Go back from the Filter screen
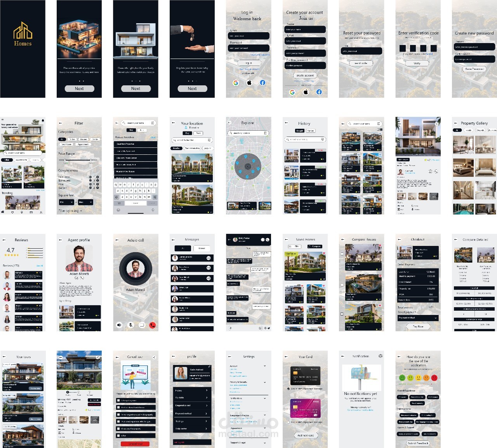The image size is (497, 448). click(x=60, y=123)
